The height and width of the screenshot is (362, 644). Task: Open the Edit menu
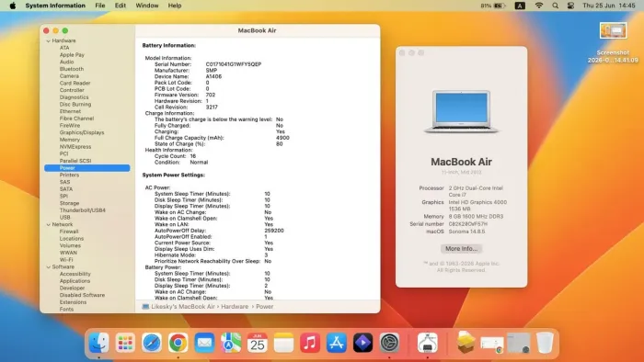[x=121, y=6]
